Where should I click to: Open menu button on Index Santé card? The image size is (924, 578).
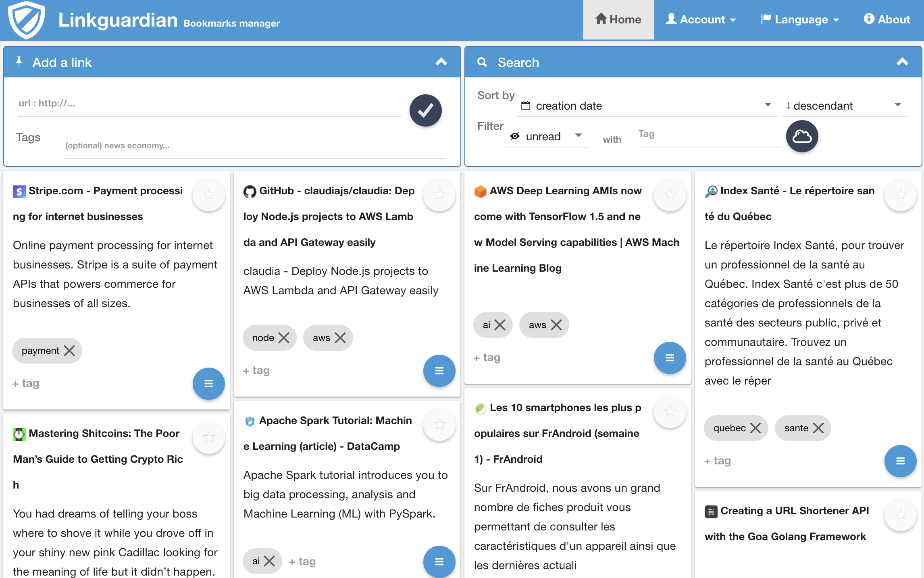[900, 461]
